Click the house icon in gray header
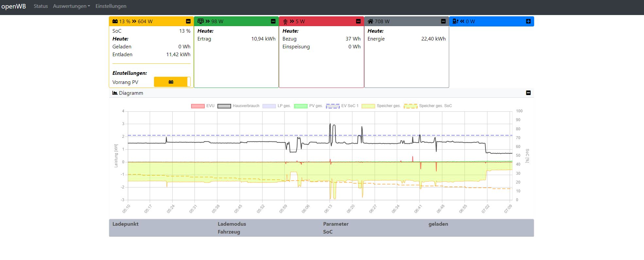This screenshot has height=260, width=644. [x=370, y=21]
